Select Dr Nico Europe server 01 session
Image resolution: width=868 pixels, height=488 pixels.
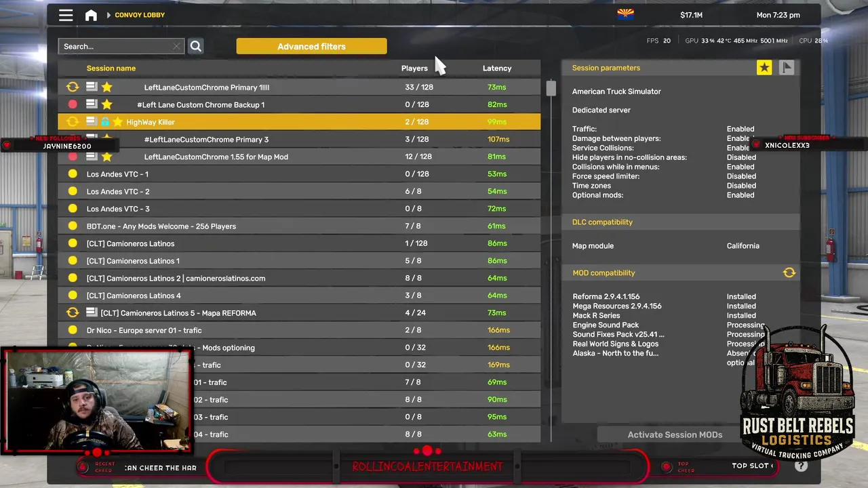click(299, 330)
